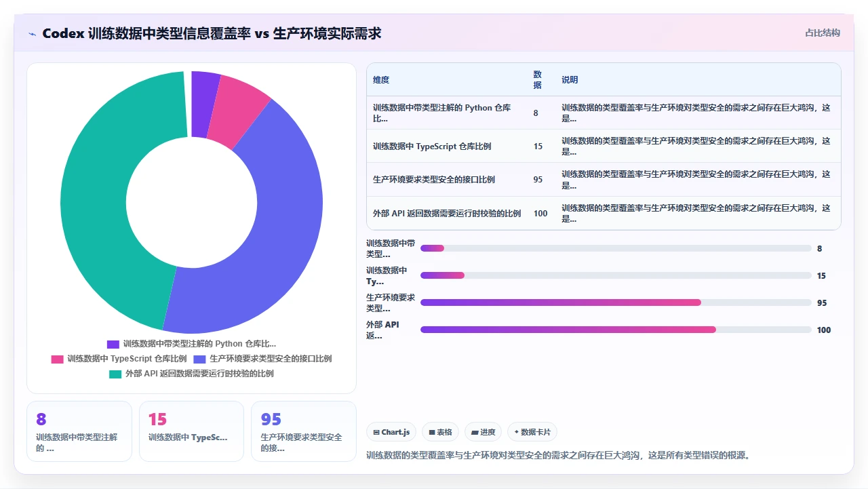Open the data card showing 8
868x489 pixels.
click(x=79, y=431)
